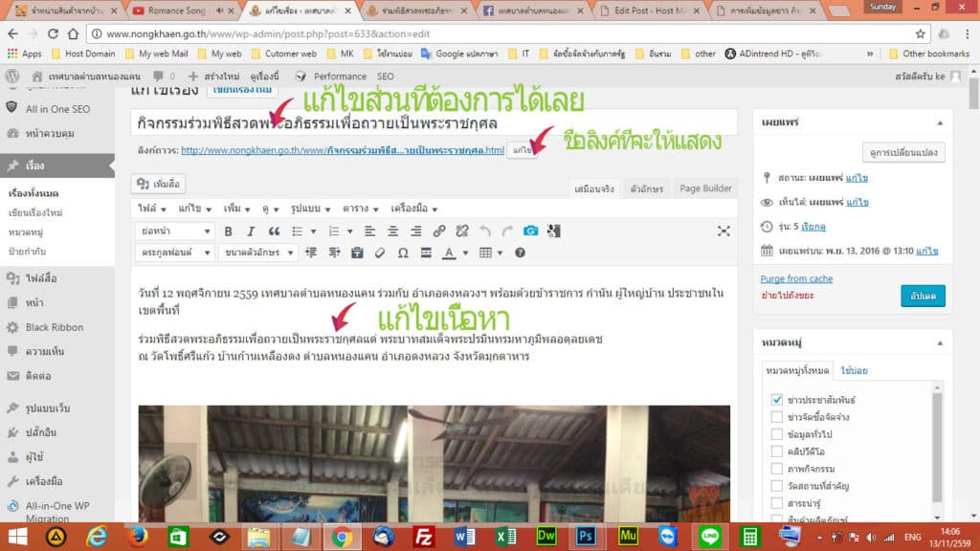Switch to the Page Builder tab

(705, 188)
